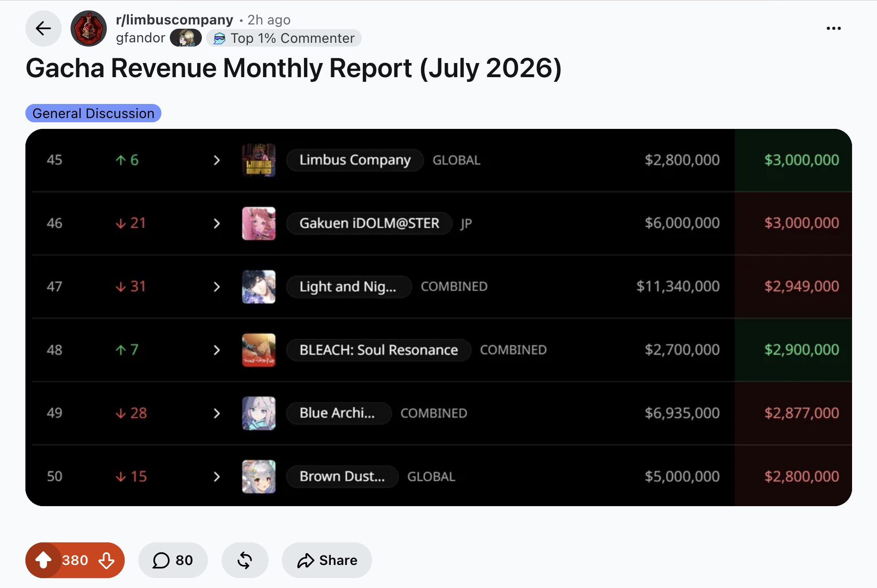Open the 80 comments button
877x588 pixels.
[x=173, y=560]
